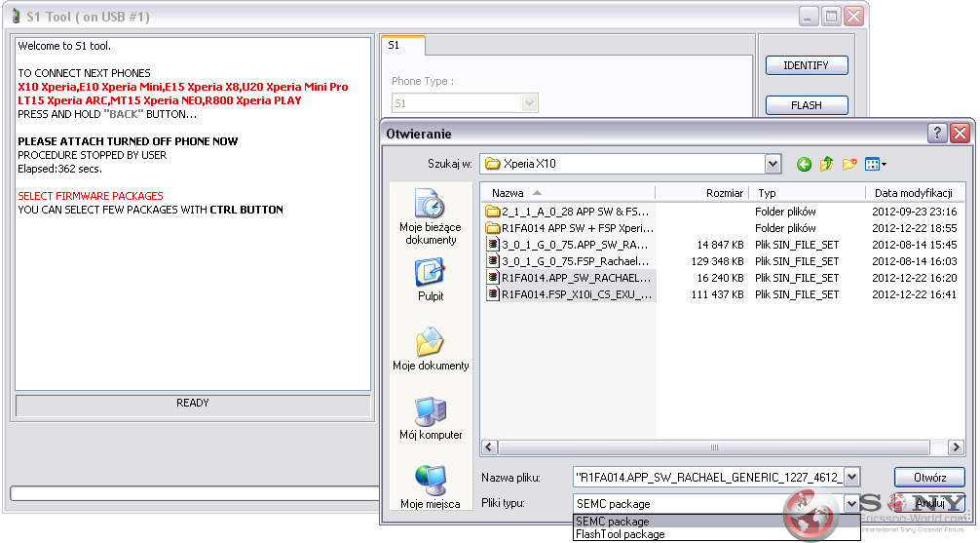Sort files by Typ column header

point(807,193)
